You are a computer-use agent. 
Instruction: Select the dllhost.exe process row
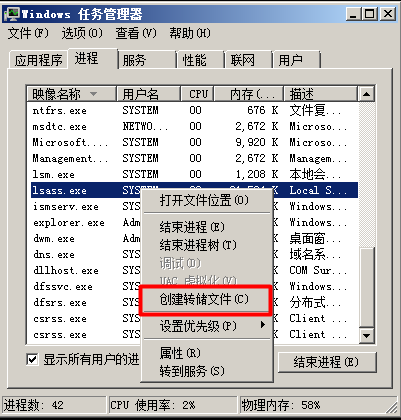click(x=194, y=270)
